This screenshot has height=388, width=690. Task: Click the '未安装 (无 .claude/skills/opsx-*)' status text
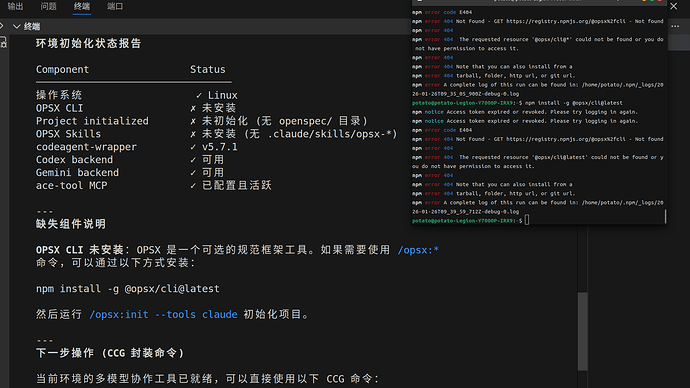(x=299, y=134)
